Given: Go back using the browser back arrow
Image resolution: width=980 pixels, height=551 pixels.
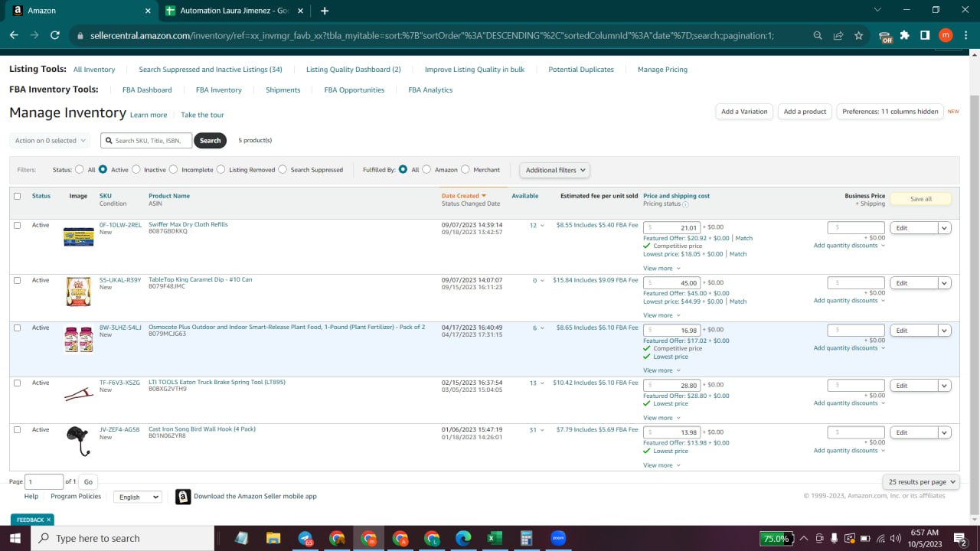Looking at the screenshot, I should (14, 35).
